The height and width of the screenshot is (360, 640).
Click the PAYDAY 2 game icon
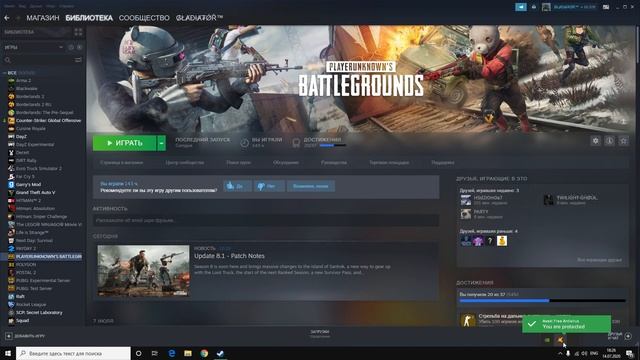click(11, 249)
